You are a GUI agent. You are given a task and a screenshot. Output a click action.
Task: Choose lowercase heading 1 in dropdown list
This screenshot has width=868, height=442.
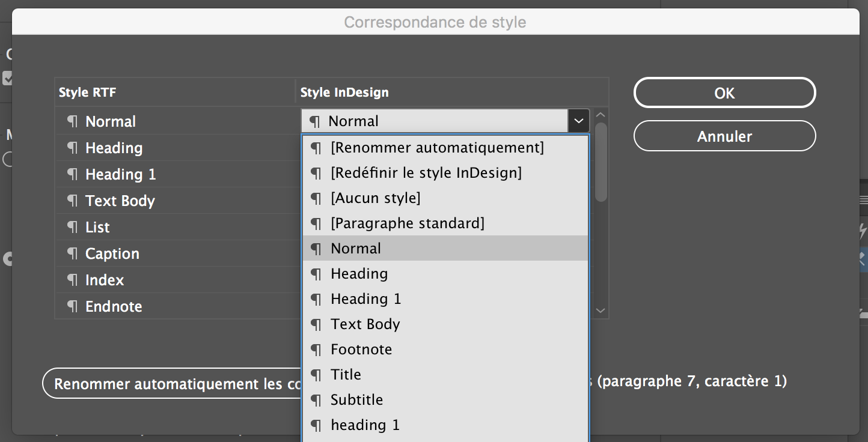[445, 425]
